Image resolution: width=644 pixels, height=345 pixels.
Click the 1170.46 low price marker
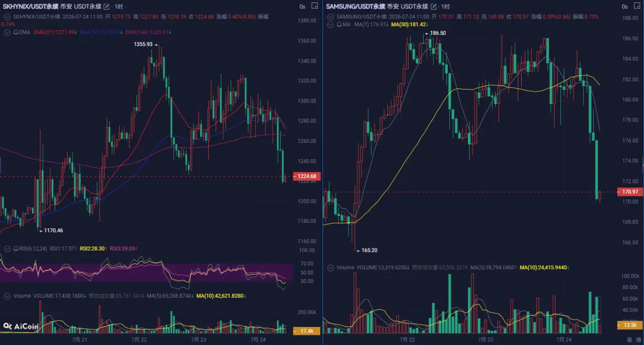point(51,230)
